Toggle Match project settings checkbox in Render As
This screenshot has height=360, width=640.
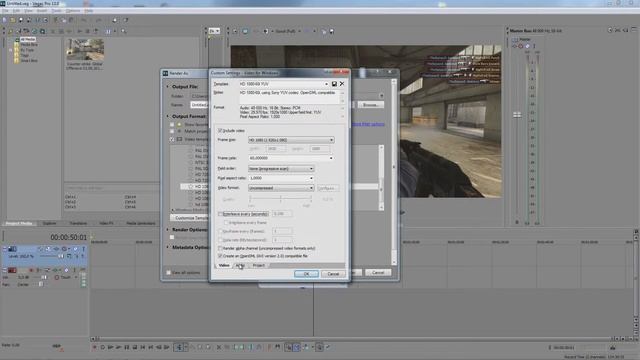[x=172, y=131]
